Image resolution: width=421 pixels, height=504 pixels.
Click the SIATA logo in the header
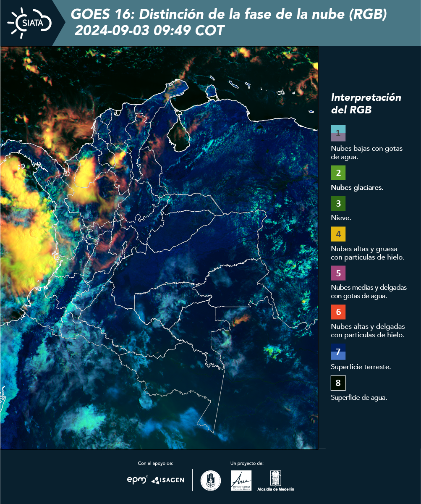click(x=29, y=22)
